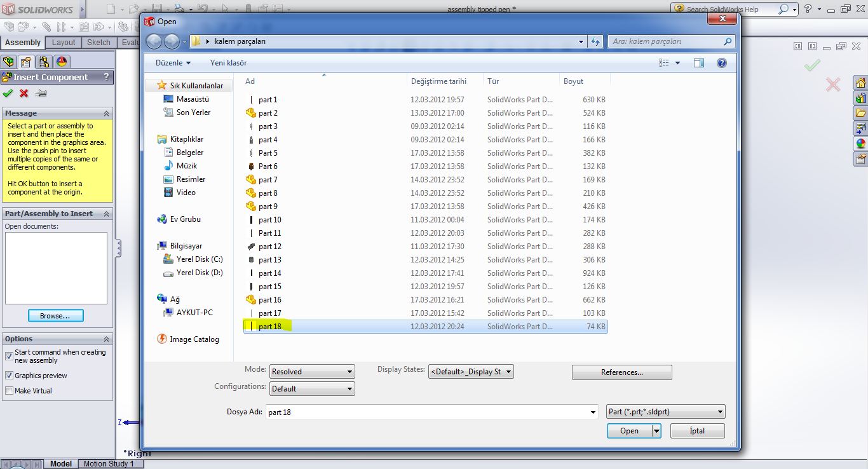This screenshot has height=469, width=868.
Task: Expand the file type filter Part (*.prt;*.sldprt)
Action: (665, 412)
